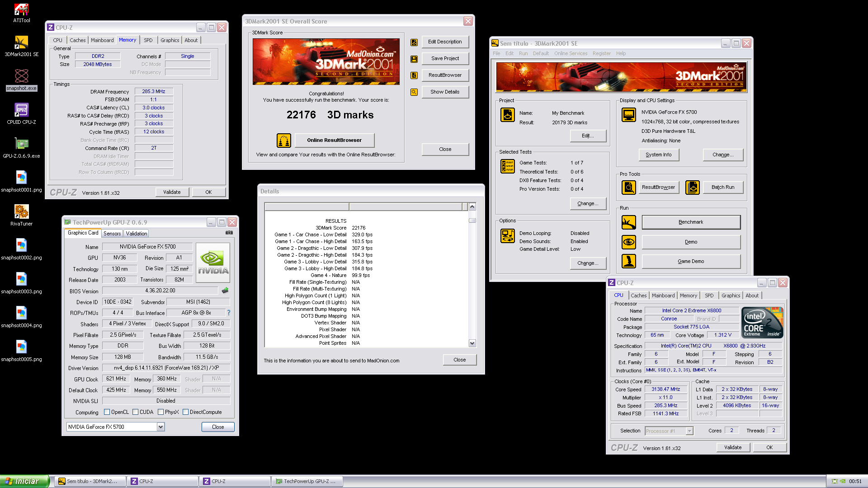Open Validation tab in GPU-Z
868x488 pixels.
click(137, 234)
